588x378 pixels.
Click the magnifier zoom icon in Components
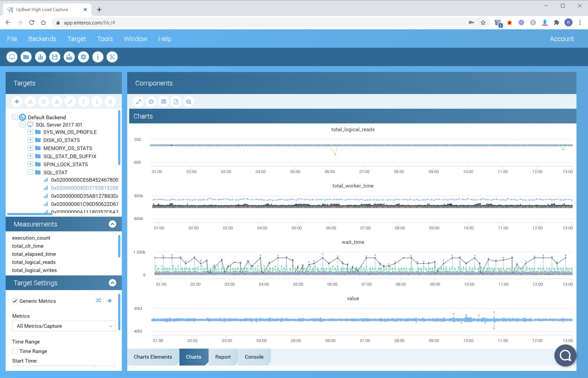pos(188,102)
